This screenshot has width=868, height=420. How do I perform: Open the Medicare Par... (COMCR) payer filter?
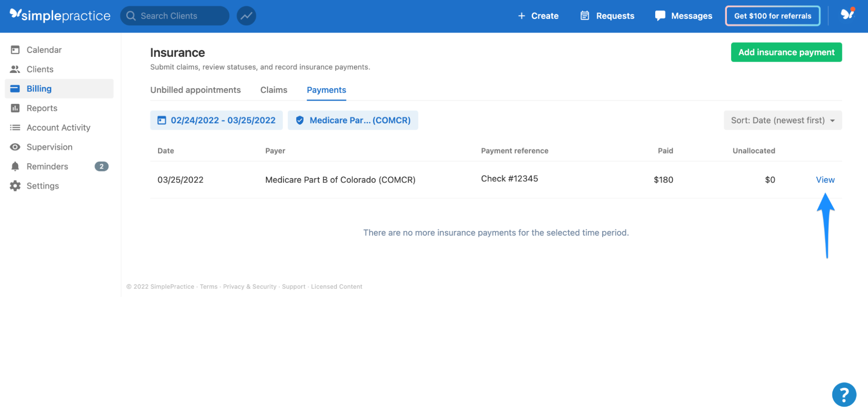pyautogui.click(x=353, y=120)
